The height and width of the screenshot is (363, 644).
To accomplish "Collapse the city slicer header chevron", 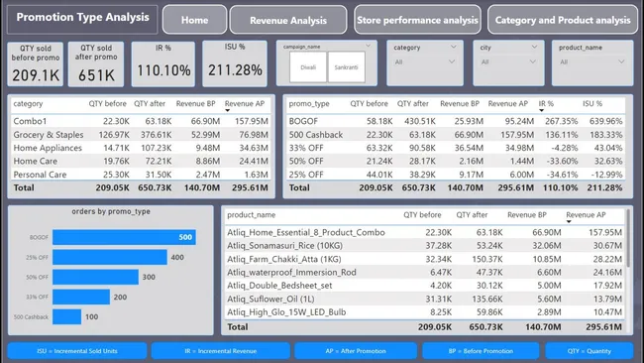I will point(534,47).
